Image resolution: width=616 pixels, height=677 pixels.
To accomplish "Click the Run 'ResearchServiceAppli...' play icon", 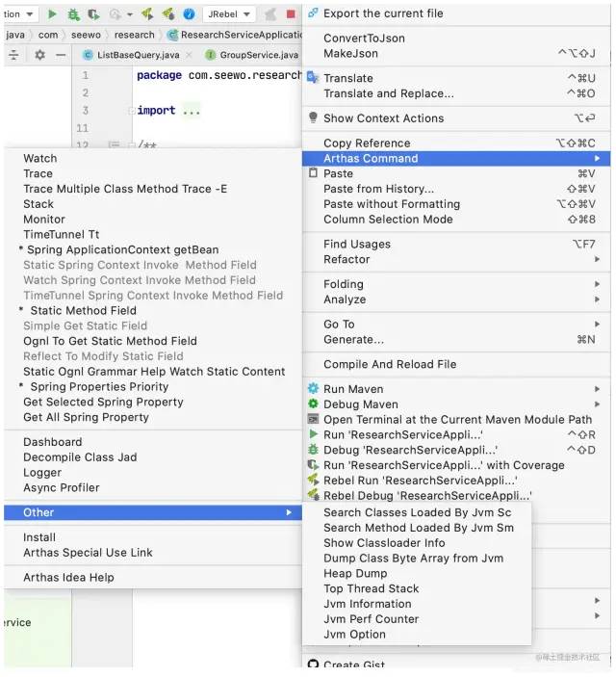I will 314,434.
